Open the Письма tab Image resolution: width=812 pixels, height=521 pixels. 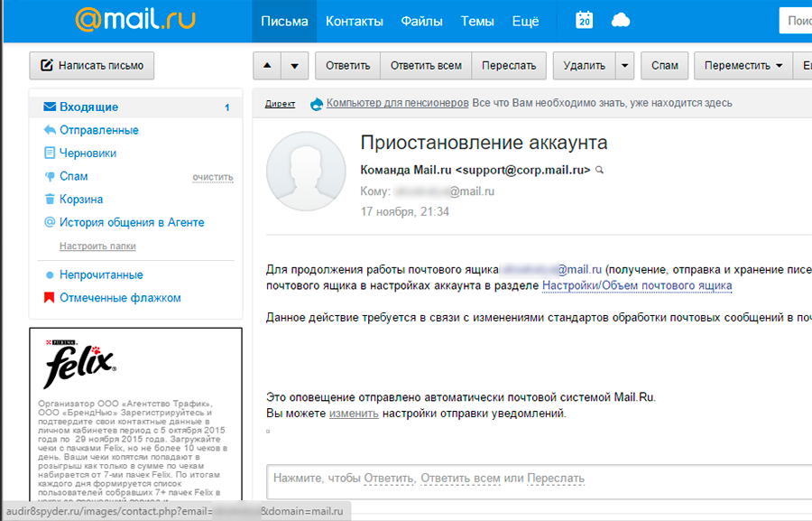click(284, 22)
